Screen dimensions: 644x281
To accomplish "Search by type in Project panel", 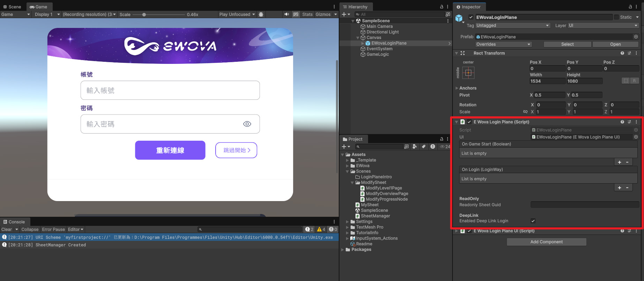I will click(414, 147).
